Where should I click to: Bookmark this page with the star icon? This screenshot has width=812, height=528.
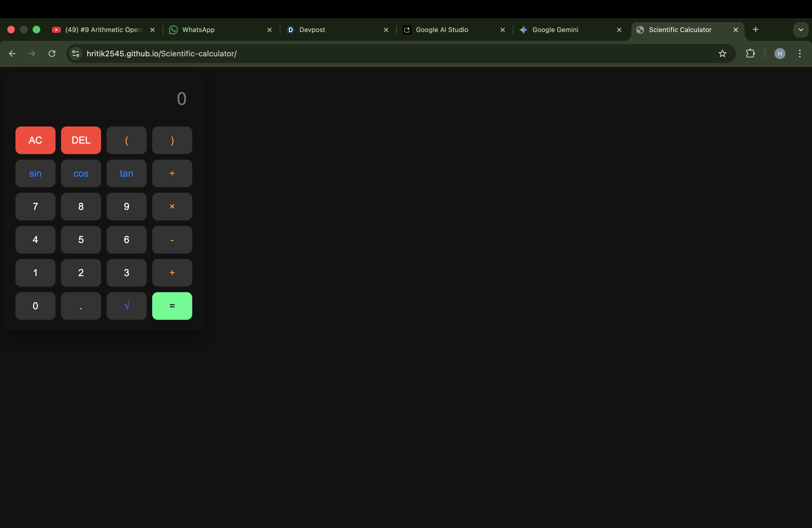tap(722, 54)
